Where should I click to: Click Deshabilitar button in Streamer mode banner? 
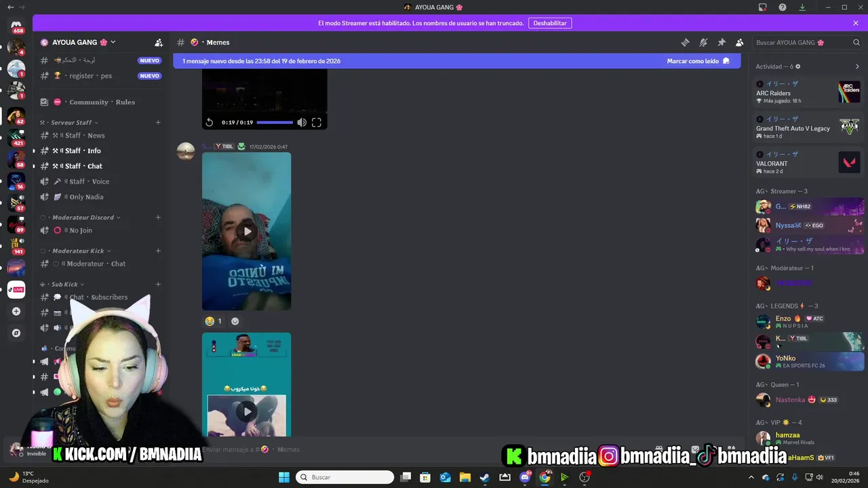549,23
